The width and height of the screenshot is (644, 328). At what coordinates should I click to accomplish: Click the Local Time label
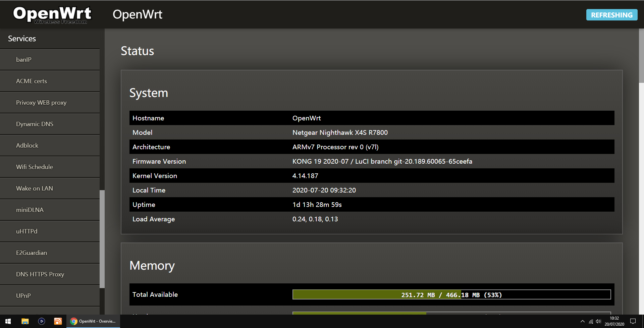coord(149,190)
